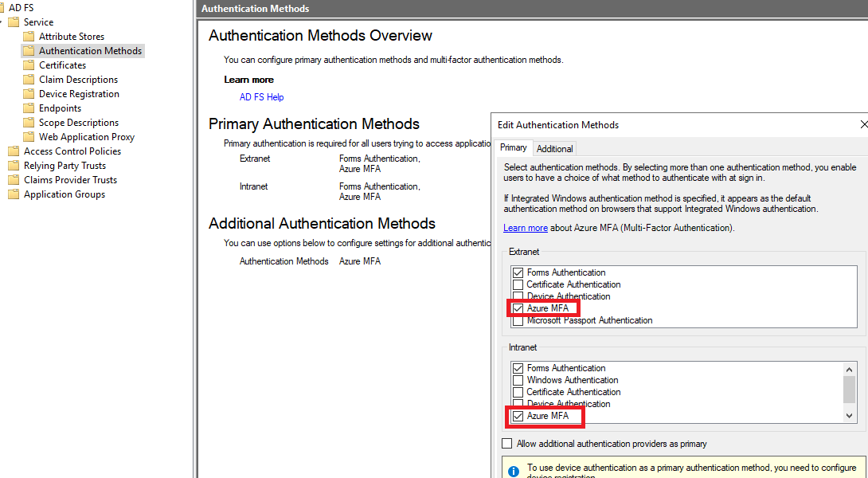This screenshot has width=868, height=478.
Task: Open Endpoints in the tree
Action: pyautogui.click(x=60, y=108)
